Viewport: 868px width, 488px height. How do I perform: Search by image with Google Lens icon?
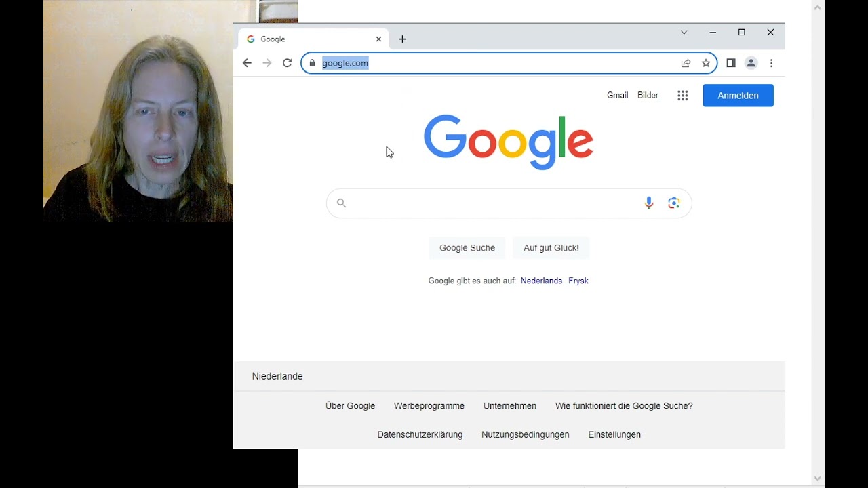click(674, 203)
